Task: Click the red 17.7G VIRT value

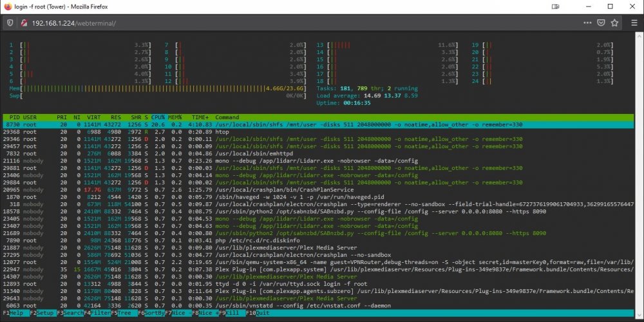Action: pos(92,190)
